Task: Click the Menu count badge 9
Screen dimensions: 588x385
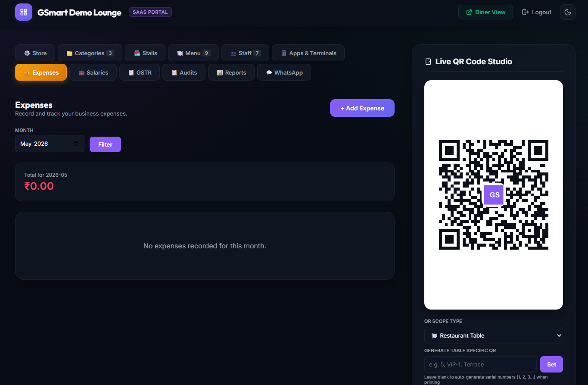Action: [x=207, y=53]
